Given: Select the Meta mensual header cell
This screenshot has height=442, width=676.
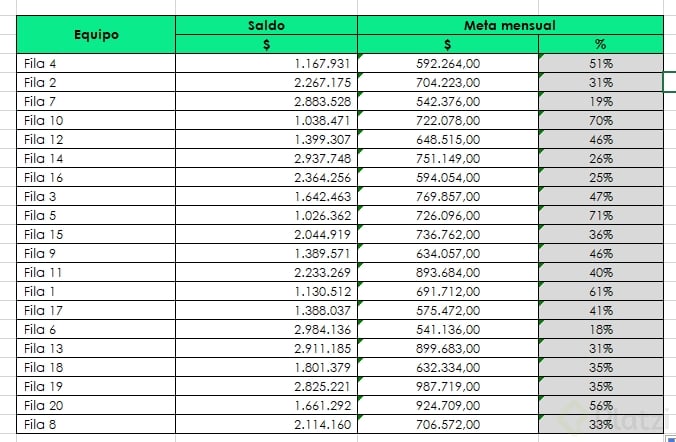Looking at the screenshot, I should (x=510, y=25).
